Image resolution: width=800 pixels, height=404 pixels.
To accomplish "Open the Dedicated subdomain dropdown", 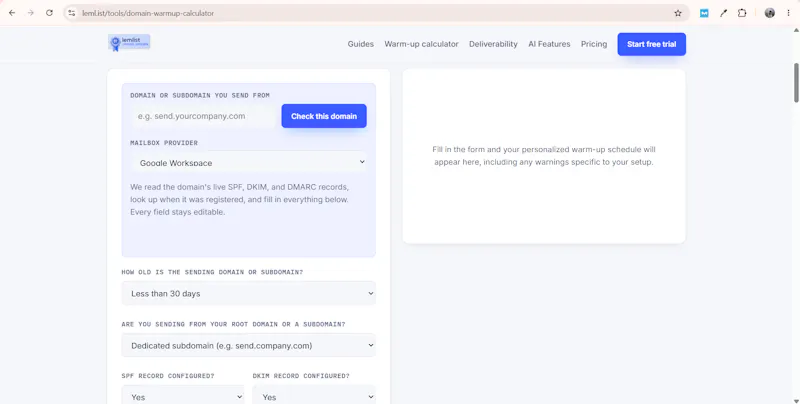I will (248, 345).
